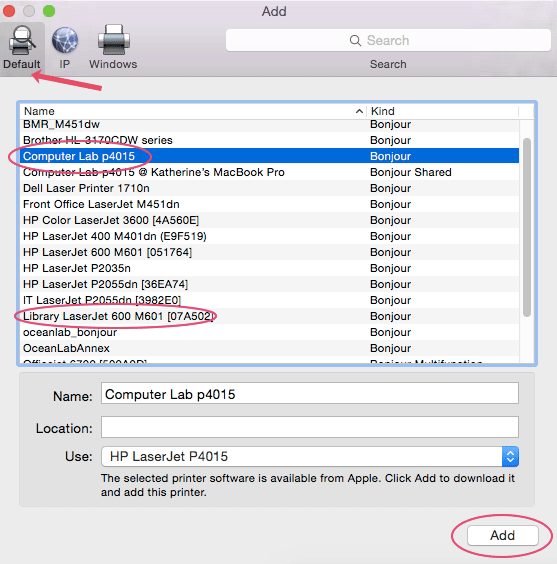This screenshot has width=557, height=564.
Task: Choose Computer Lab p4015 @ Katherine's MacBook Pro
Action: tap(269, 172)
